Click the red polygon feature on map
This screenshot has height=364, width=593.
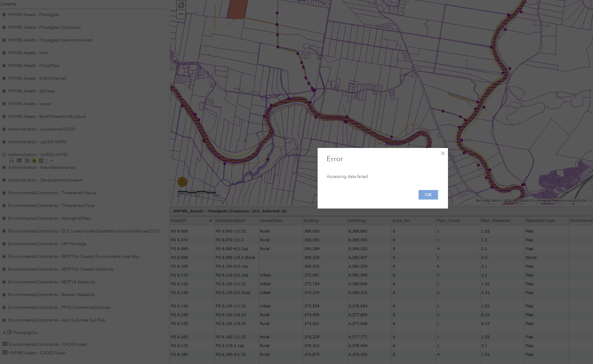[x=237, y=9]
